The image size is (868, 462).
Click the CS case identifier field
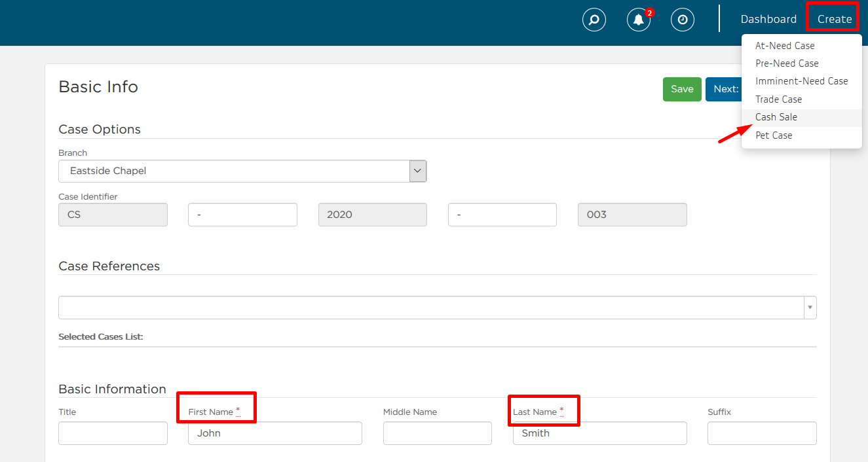pos(113,215)
